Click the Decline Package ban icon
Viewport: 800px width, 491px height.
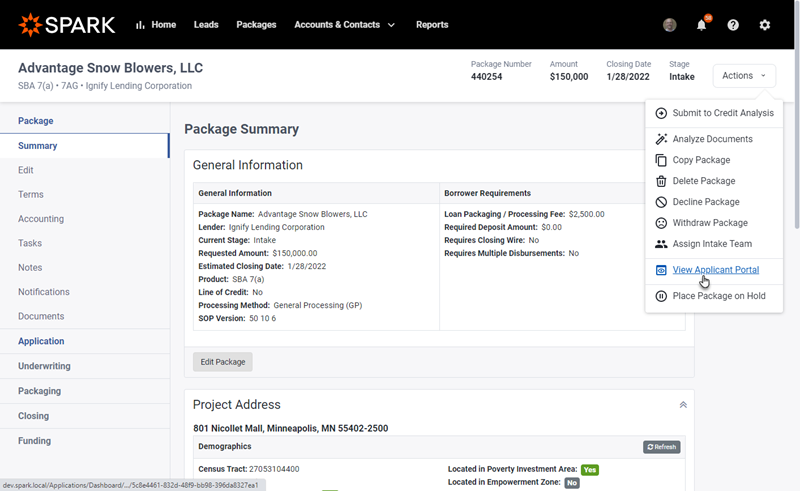661,202
